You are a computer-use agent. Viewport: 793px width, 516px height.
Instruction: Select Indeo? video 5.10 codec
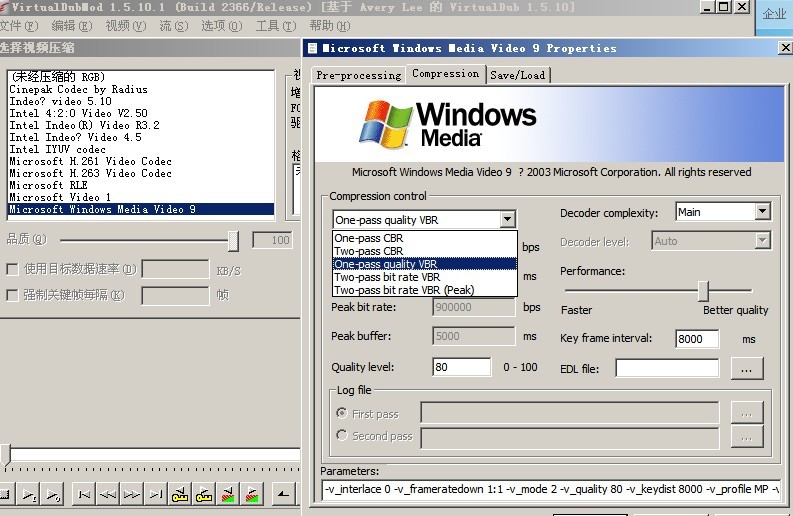(x=141, y=101)
